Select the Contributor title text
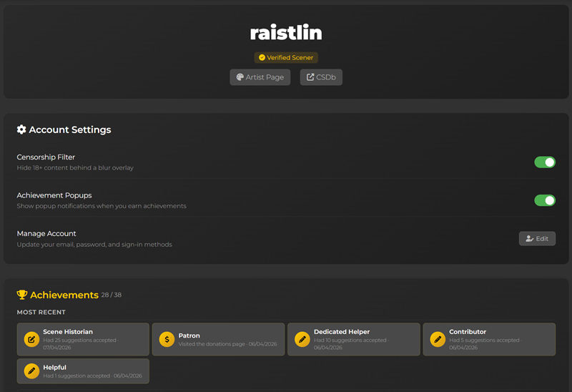The width and height of the screenshot is (572, 392). (x=468, y=332)
